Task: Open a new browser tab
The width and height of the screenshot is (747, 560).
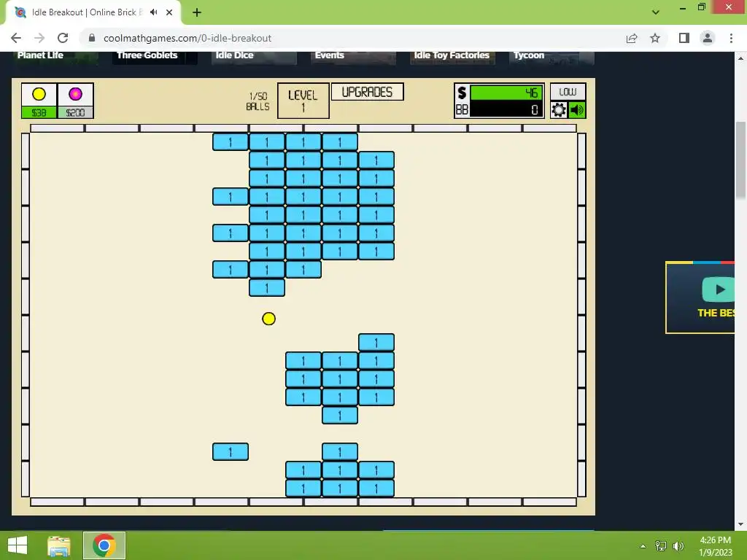Action: (197, 12)
